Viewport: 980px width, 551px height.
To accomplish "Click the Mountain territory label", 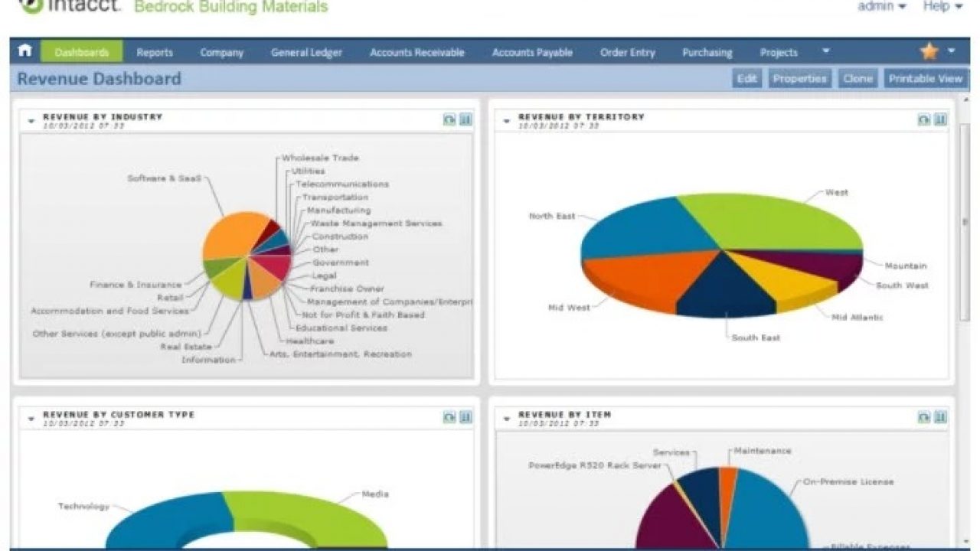I will [x=906, y=266].
